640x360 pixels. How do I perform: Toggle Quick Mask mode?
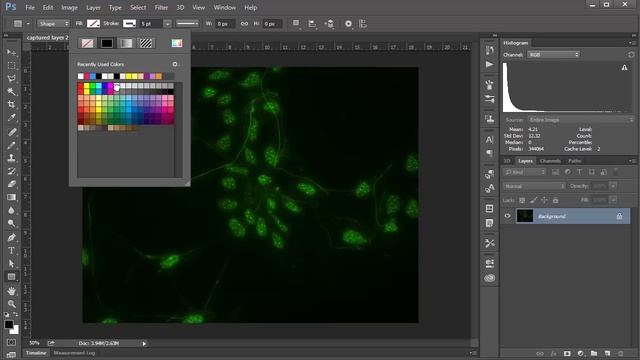coord(11,342)
